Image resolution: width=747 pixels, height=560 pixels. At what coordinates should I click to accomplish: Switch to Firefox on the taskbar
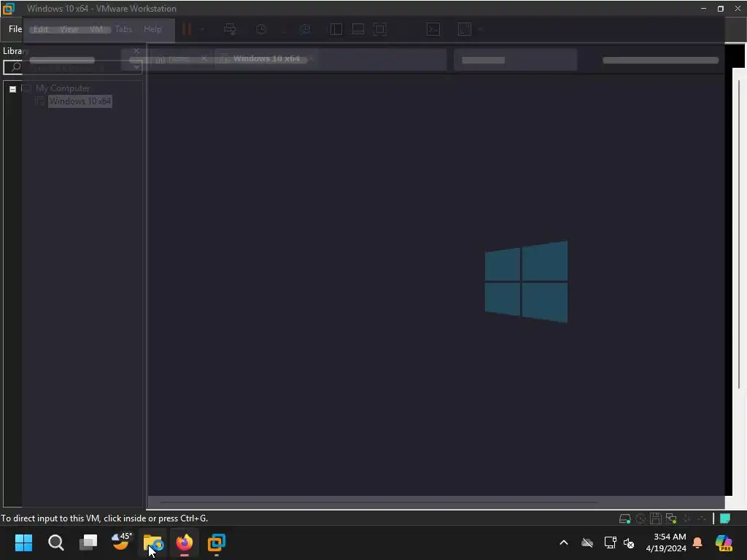coord(185,542)
